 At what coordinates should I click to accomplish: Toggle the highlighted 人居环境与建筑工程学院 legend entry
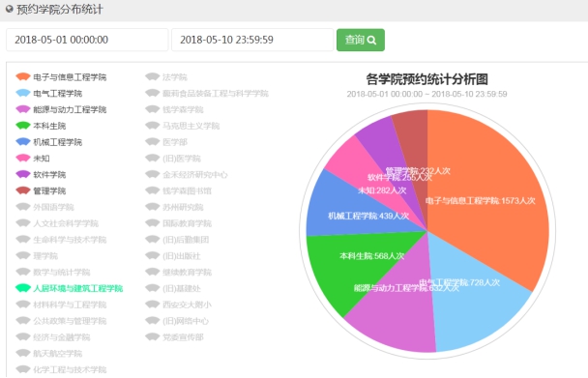pyautogui.click(x=69, y=288)
